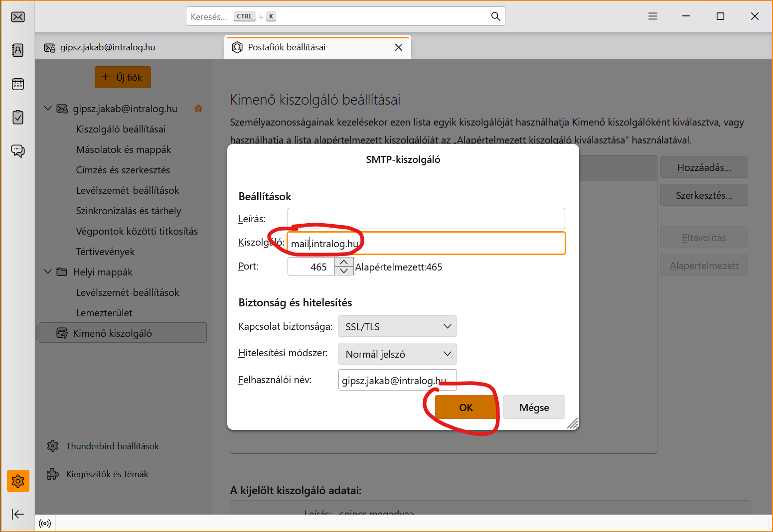This screenshot has height=532, width=773.
Task: Open the Kapcsolat biztonsága SSL/TLS dropdown
Action: click(397, 326)
